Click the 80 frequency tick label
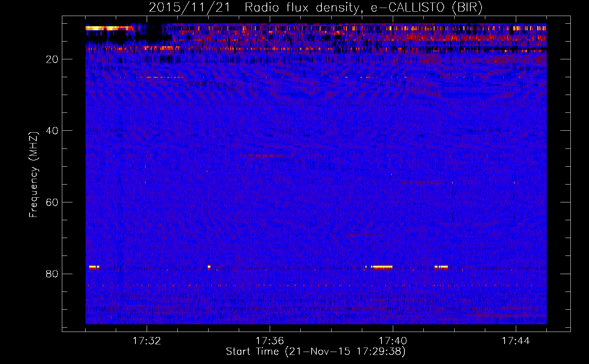 pos(52,274)
